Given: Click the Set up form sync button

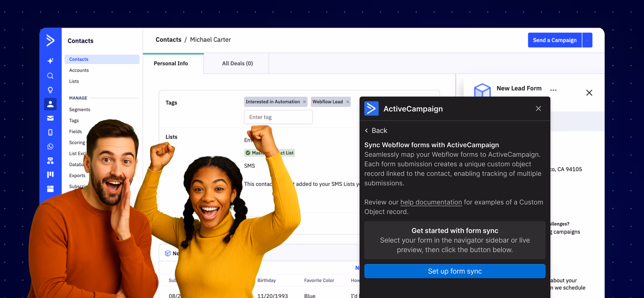Looking at the screenshot, I should [454, 271].
